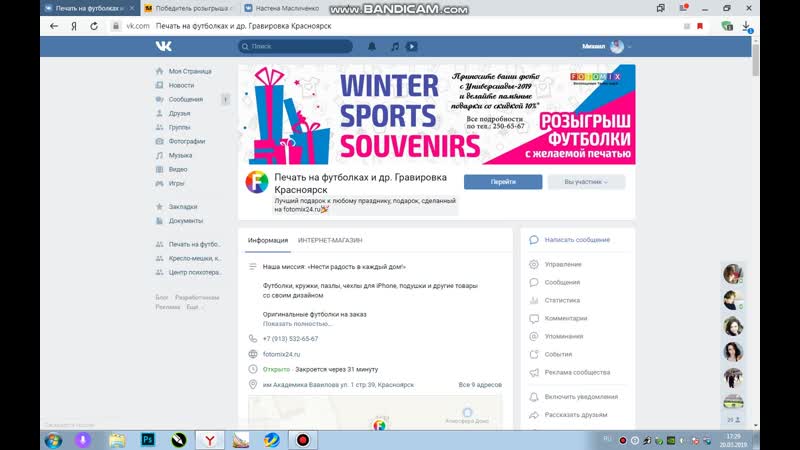800x450 pixels.
Task: Click the blue Перейти button
Action: tap(503, 182)
